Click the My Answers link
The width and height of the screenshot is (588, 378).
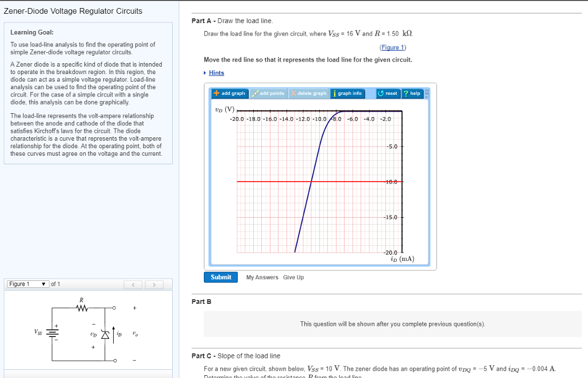[x=262, y=277]
